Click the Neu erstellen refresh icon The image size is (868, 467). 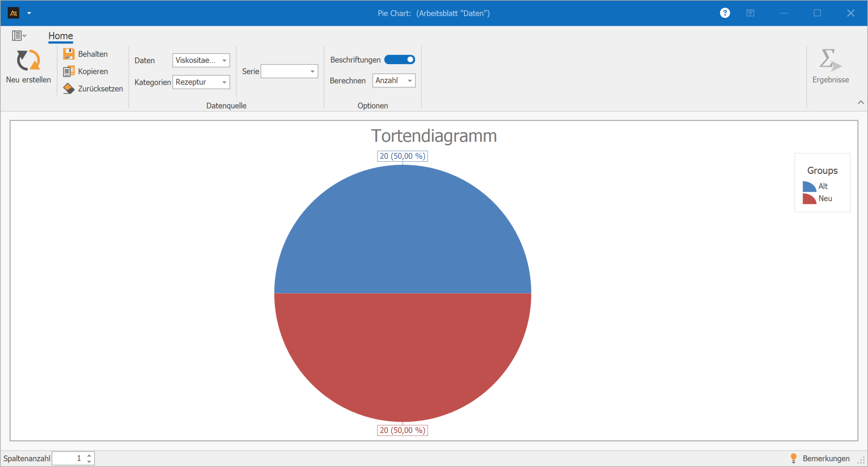28,60
